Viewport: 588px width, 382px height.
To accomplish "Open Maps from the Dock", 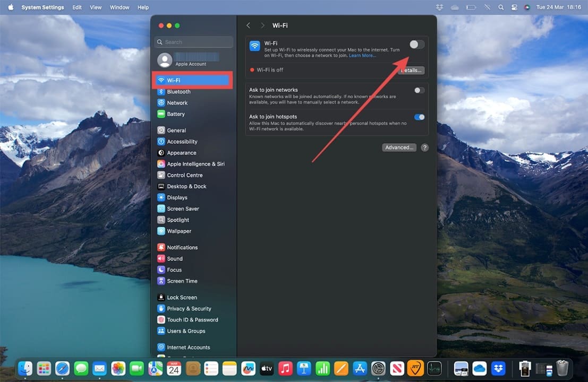I will click(x=155, y=369).
